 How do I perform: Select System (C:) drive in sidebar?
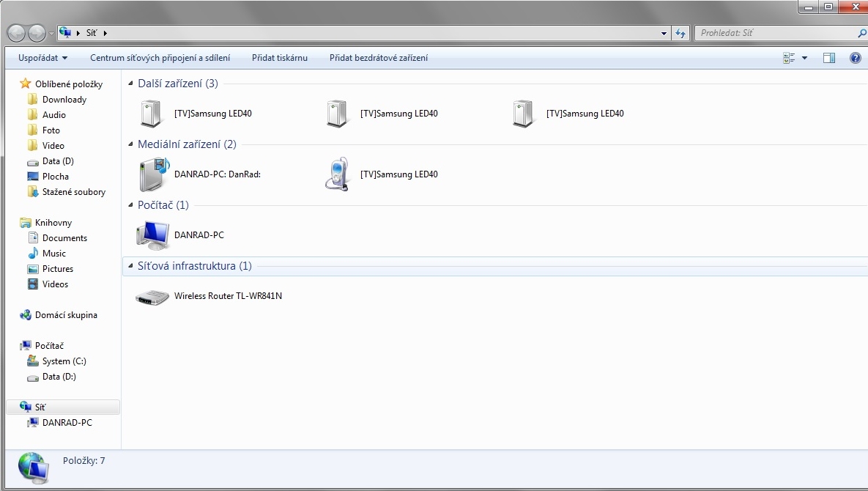pos(64,361)
